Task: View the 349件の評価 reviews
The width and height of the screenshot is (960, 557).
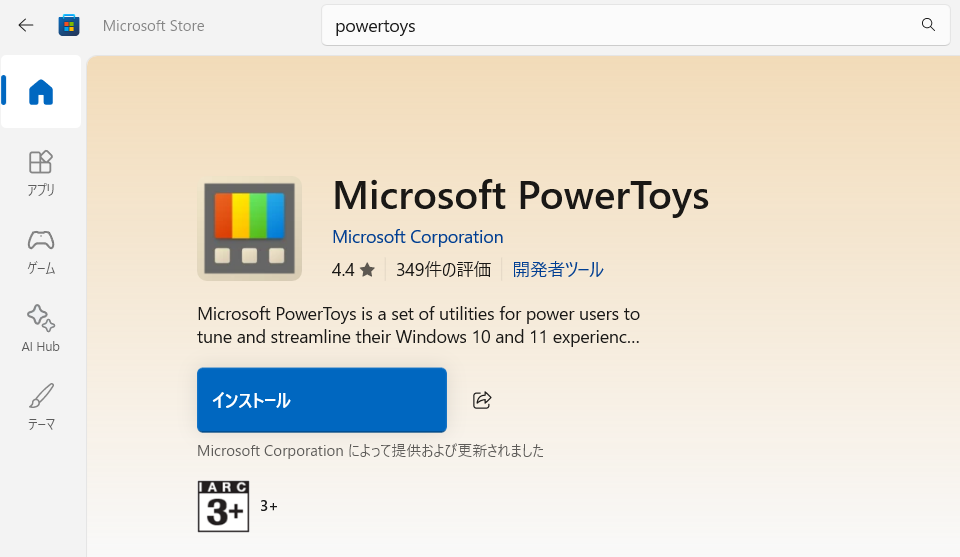Action: pos(443,270)
